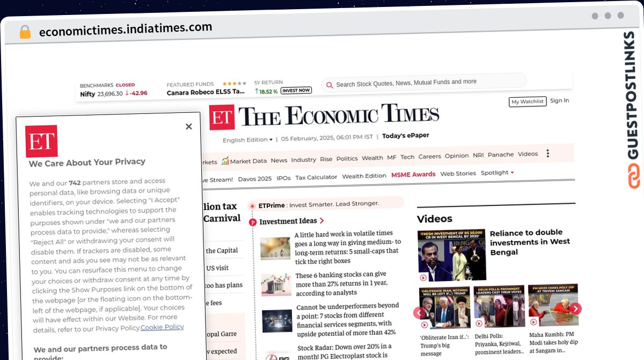Click the Search Stock Quotes field

424,83
